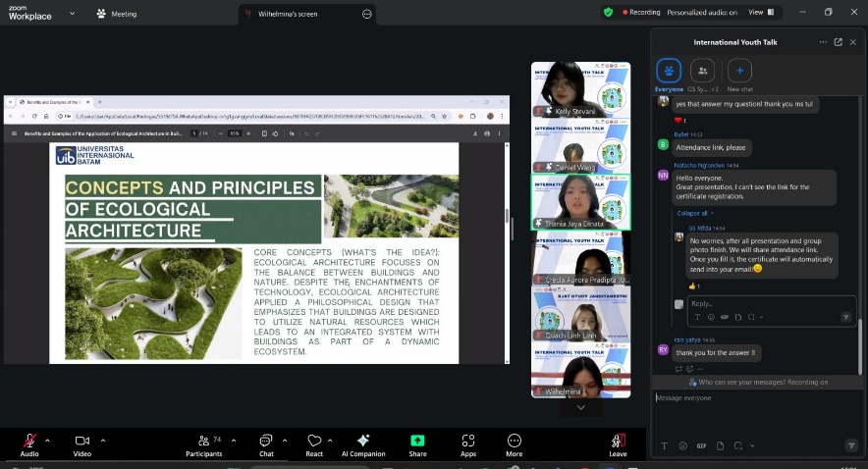This screenshot has width=868, height=469.
Task: Expand the Participants options arrow
Action: pos(232,440)
